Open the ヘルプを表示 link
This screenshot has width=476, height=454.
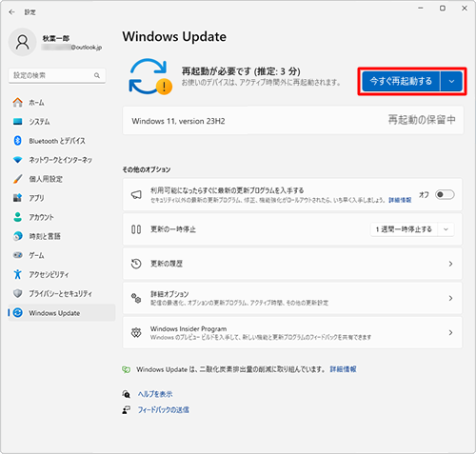click(155, 394)
